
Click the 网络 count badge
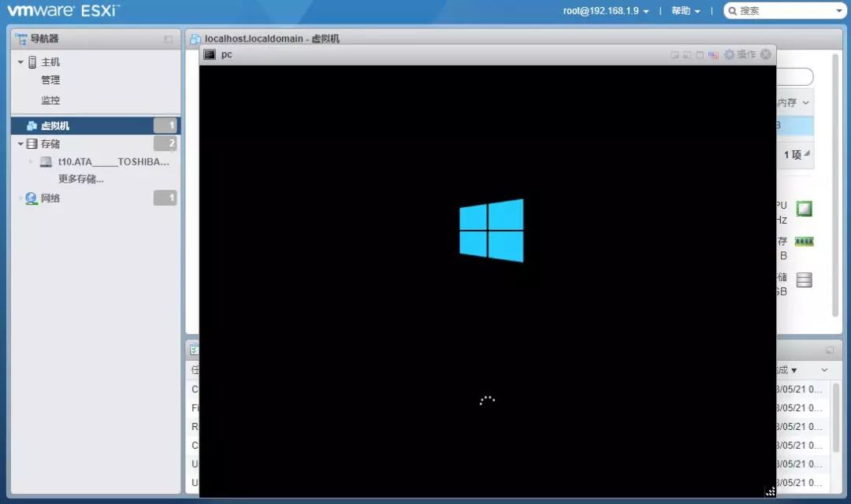165,198
